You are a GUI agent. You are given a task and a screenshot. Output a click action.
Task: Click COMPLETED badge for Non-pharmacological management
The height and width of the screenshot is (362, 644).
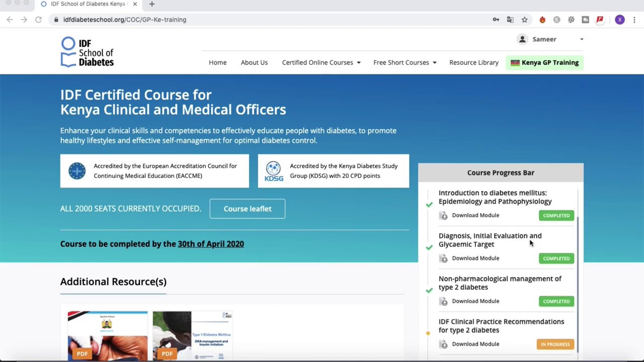556,301
